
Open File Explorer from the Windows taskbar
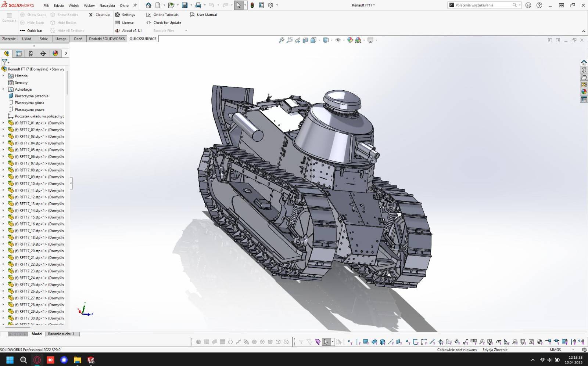tap(77, 360)
